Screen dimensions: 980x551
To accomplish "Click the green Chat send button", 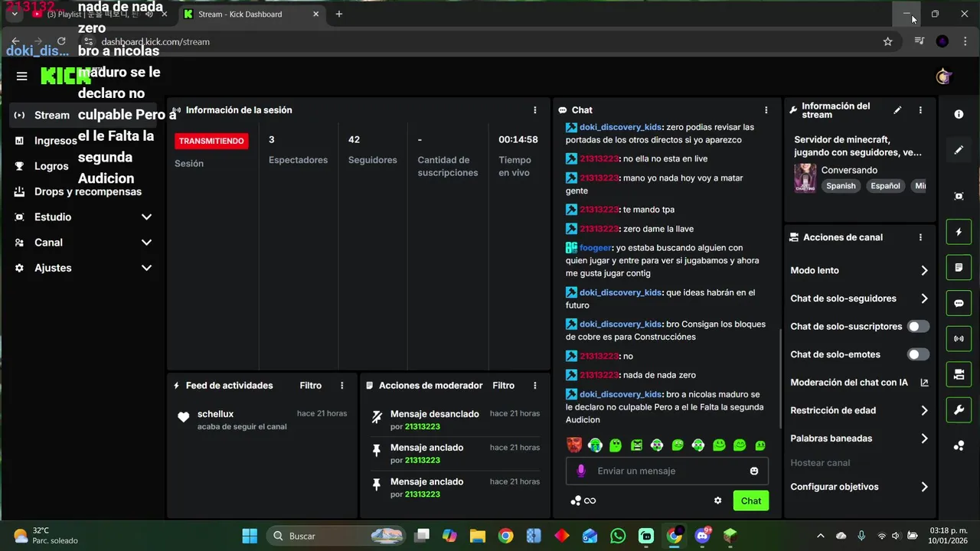I will pyautogui.click(x=750, y=500).
